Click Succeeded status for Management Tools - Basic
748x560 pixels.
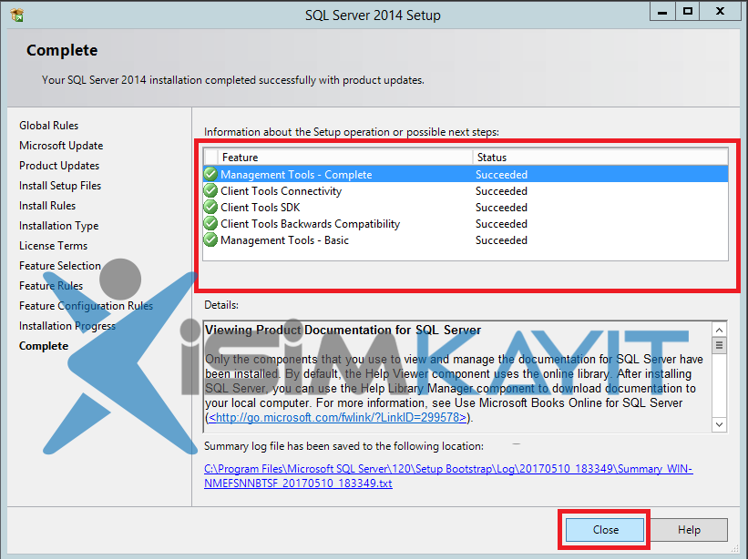pyautogui.click(x=501, y=239)
